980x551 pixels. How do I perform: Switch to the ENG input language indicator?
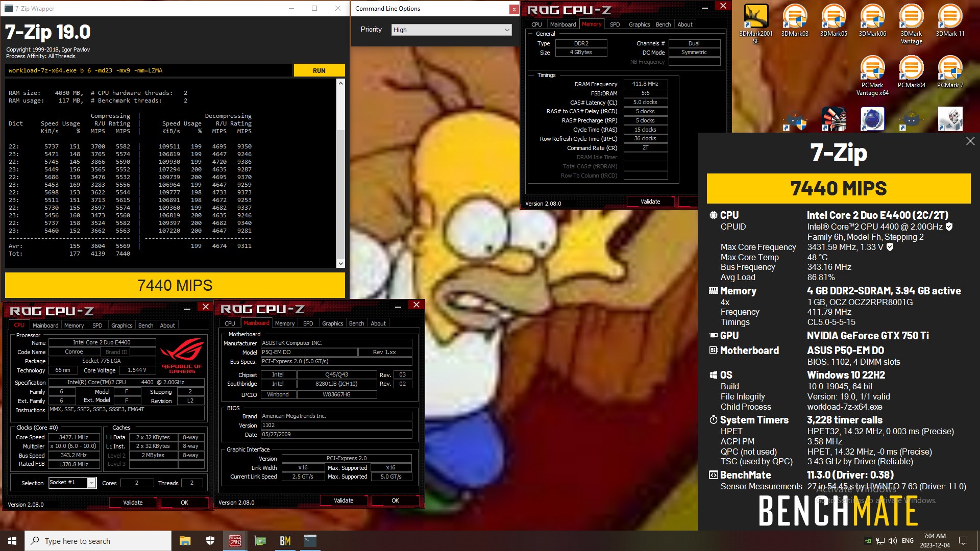tap(908, 541)
